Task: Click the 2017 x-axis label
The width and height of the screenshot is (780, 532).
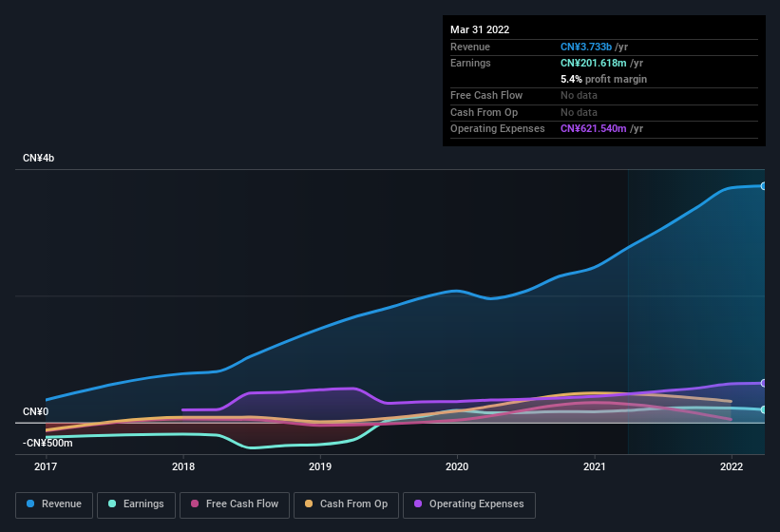Action: 46,466
